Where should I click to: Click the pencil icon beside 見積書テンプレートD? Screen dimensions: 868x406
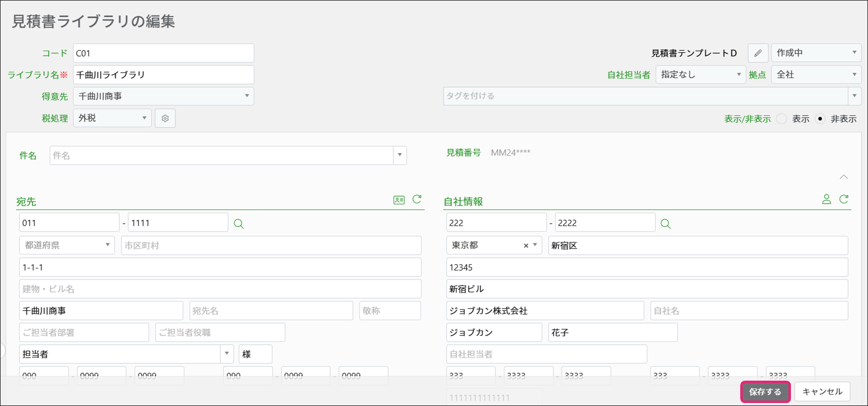point(758,53)
